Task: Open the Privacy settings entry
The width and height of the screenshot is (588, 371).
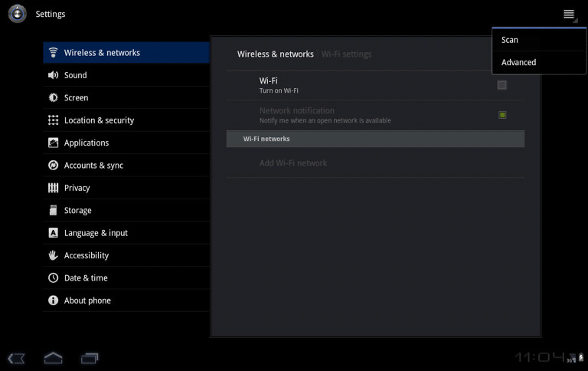Action: point(77,188)
